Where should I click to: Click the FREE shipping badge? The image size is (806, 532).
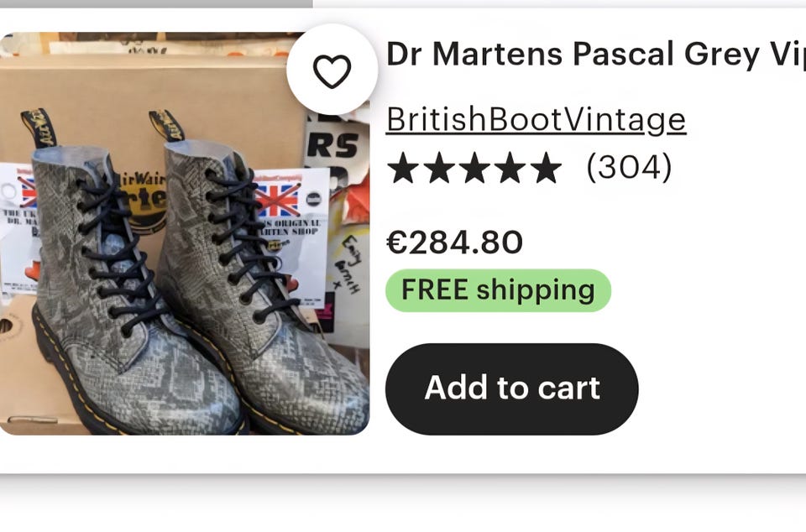pyautogui.click(x=498, y=290)
